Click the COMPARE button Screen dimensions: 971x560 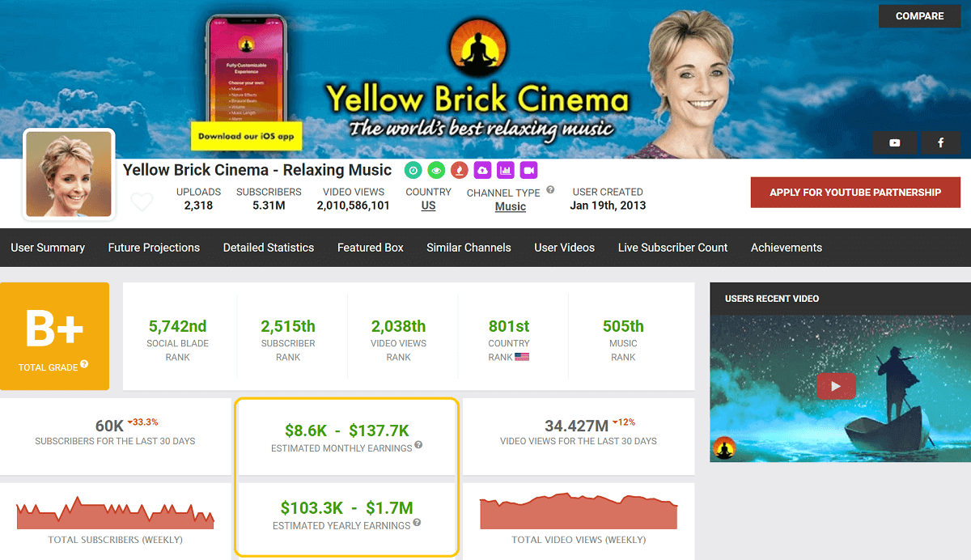920,16
